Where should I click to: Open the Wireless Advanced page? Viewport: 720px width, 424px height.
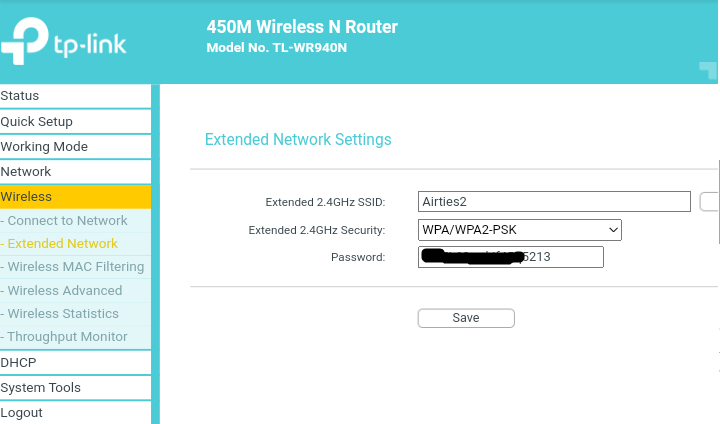(x=75, y=291)
